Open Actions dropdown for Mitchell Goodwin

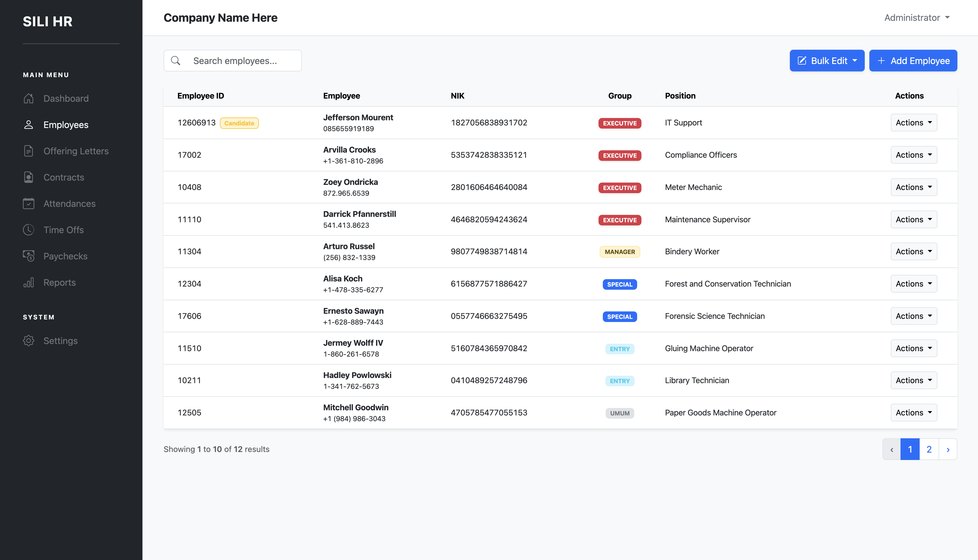point(914,413)
